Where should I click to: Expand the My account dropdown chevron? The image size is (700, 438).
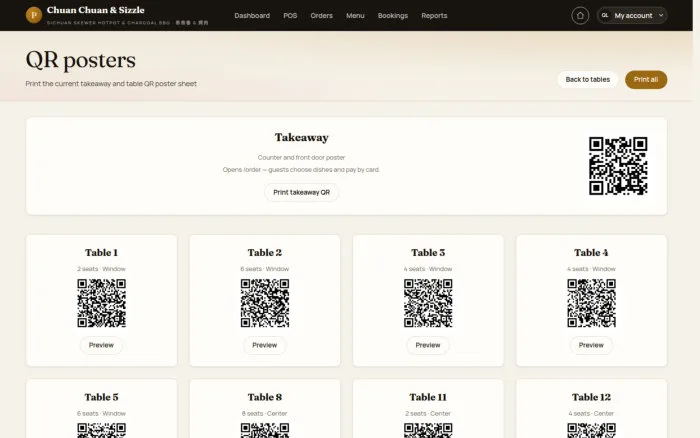[661, 15]
